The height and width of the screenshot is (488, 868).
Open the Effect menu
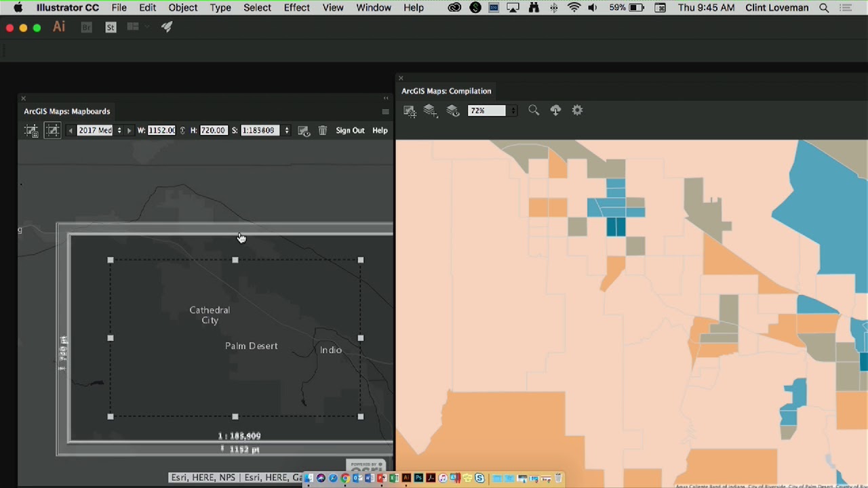(297, 7)
